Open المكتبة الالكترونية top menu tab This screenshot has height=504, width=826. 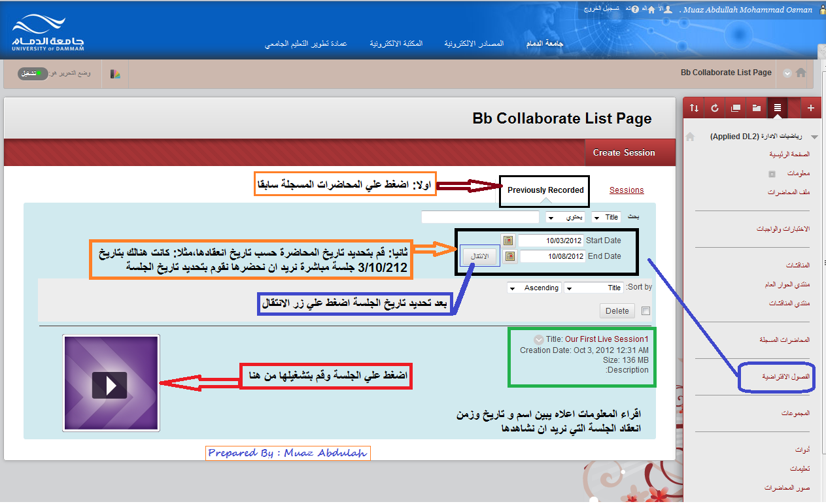click(396, 44)
